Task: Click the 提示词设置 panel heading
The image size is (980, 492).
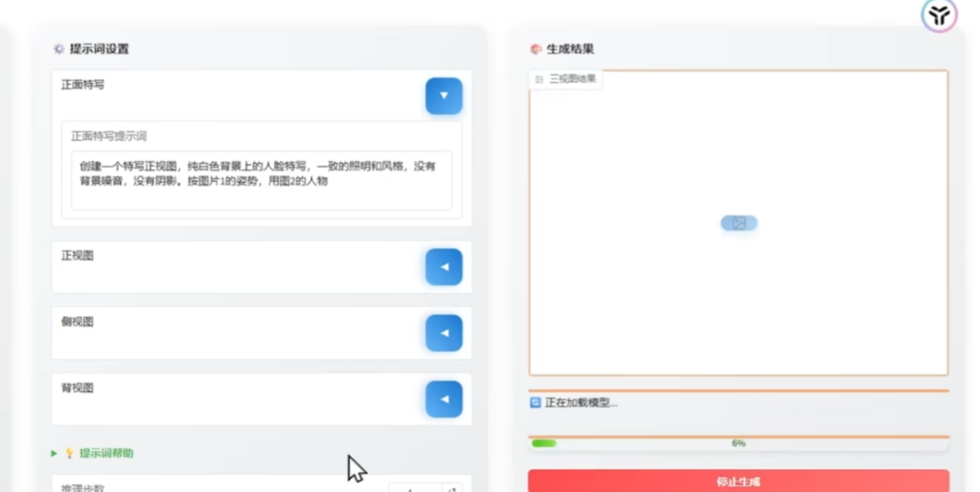Action: point(99,49)
